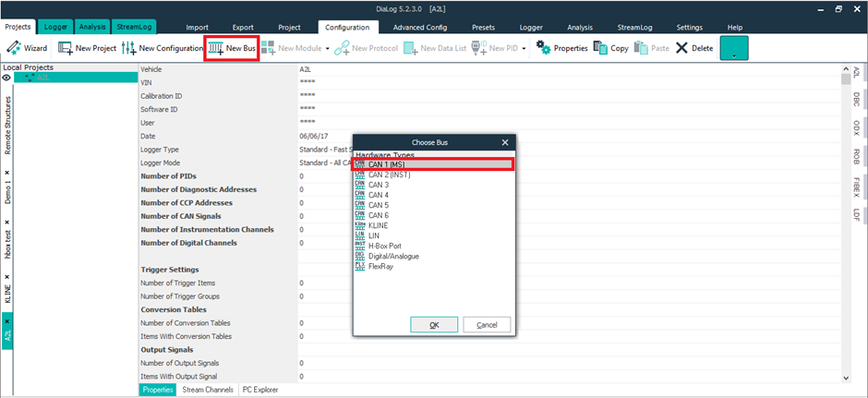868x398 pixels.
Task: Close the Demo 1 side tab
Action: tap(7, 173)
